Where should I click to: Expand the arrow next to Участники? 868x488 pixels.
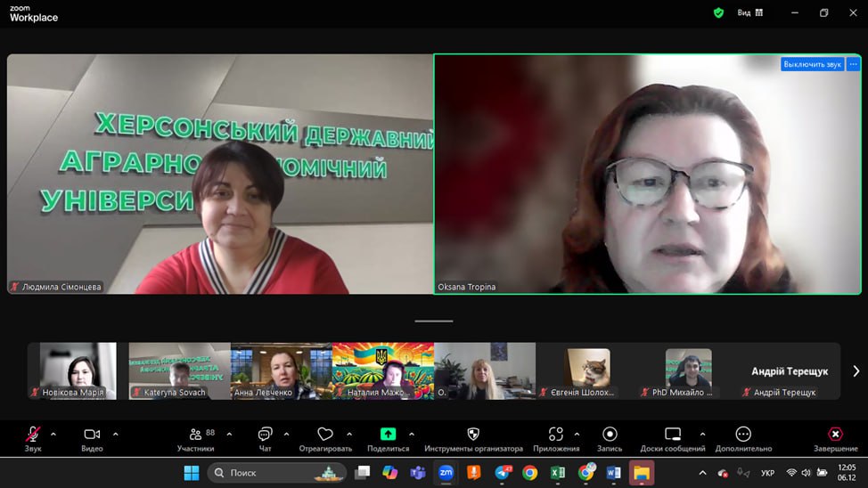click(229, 435)
